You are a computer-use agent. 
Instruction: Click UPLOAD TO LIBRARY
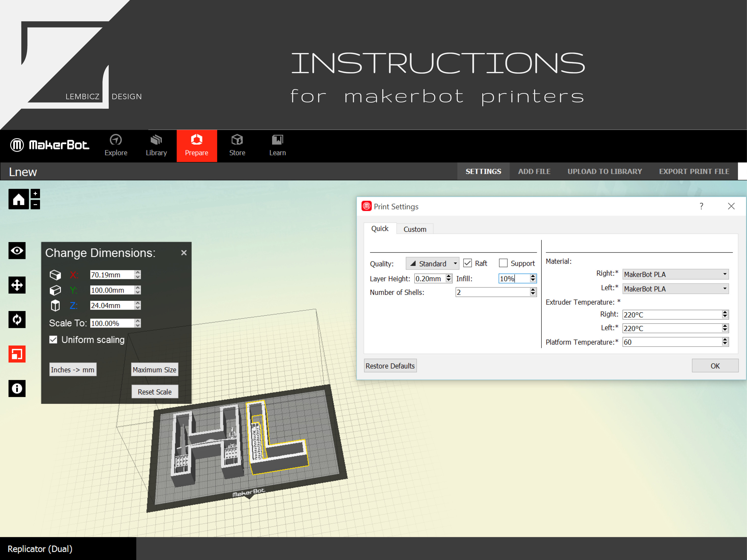[x=605, y=171]
